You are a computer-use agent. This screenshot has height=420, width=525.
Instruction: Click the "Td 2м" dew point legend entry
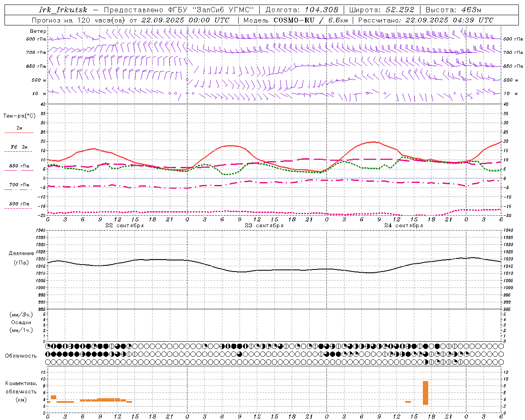click(19, 147)
